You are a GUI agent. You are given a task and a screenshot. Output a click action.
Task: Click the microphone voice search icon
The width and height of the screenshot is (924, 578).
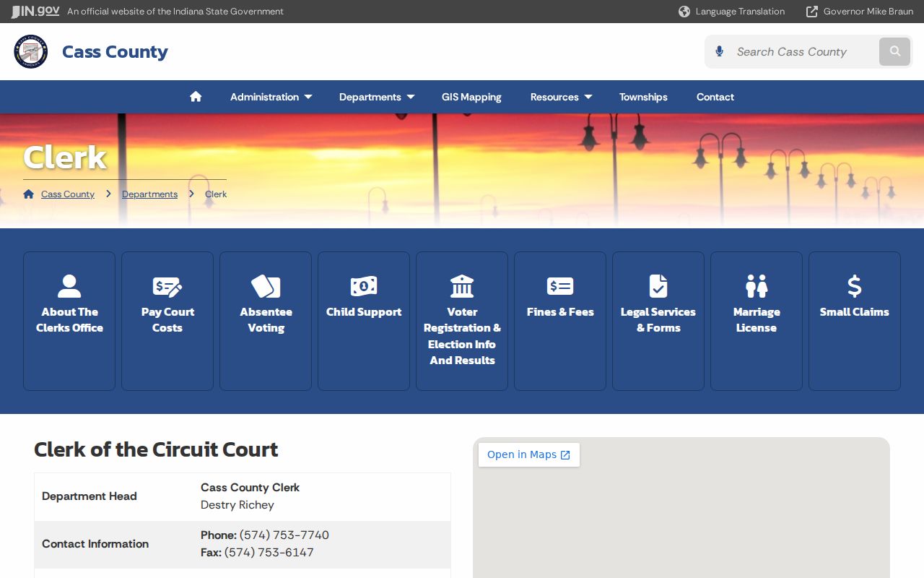point(719,51)
